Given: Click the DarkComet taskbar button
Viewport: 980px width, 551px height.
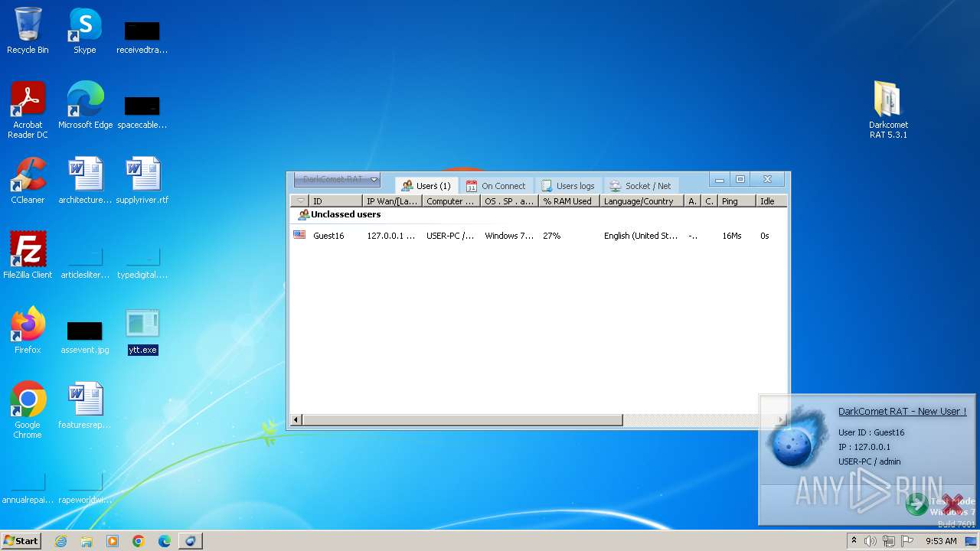Looking at the screenshot, I should pyautogui.click(x=191, y=541).
